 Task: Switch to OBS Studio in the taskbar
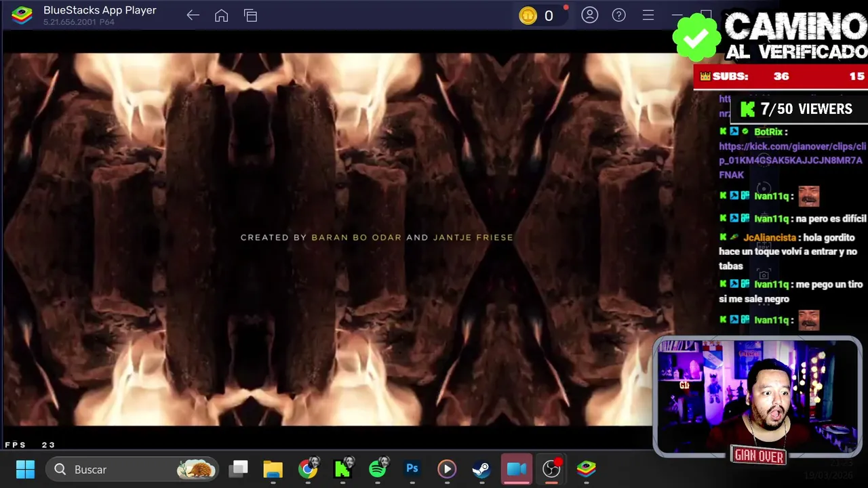pos(551,469)
